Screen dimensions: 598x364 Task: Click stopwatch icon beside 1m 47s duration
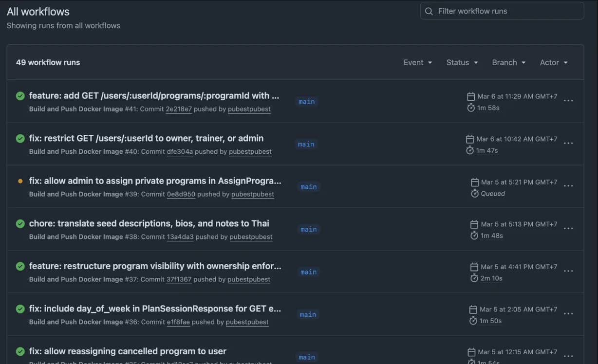pyautogui.click(x=470, y=150)
